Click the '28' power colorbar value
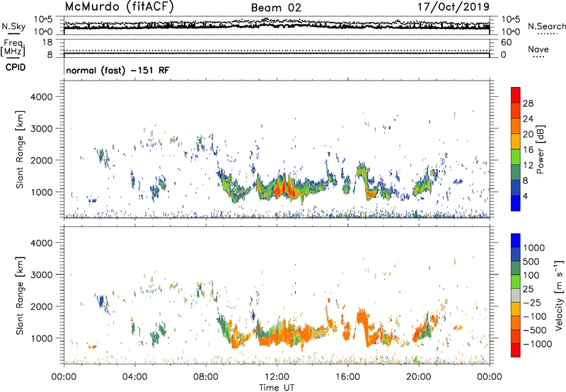Screen dimensions: 566x392 tap(528, 103)
